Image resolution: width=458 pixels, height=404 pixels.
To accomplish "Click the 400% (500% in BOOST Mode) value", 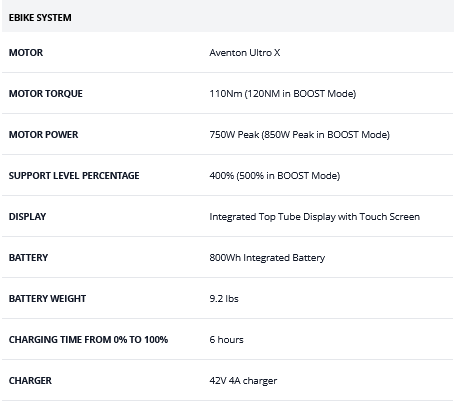I will (x=275, y=176).
